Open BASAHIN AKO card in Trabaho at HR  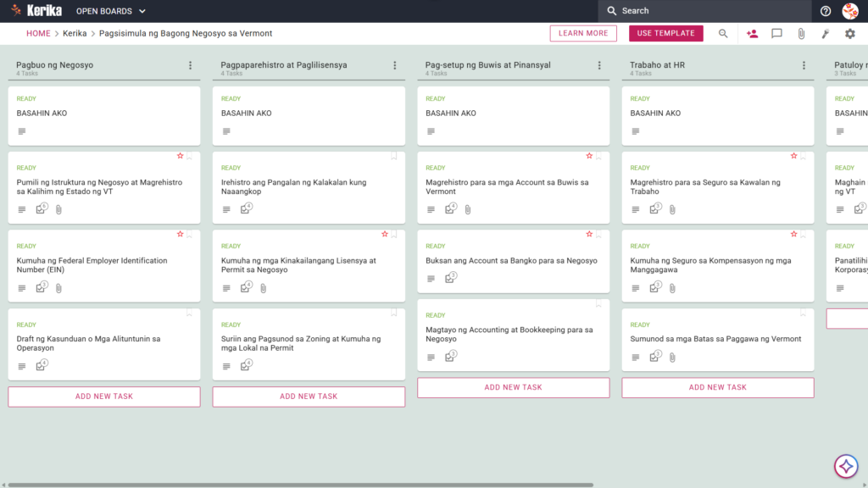718,115
